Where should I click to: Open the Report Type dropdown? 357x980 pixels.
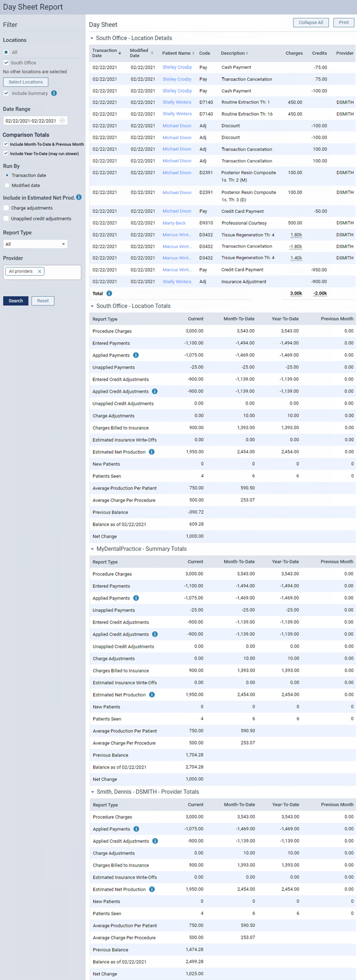(35, 244)
